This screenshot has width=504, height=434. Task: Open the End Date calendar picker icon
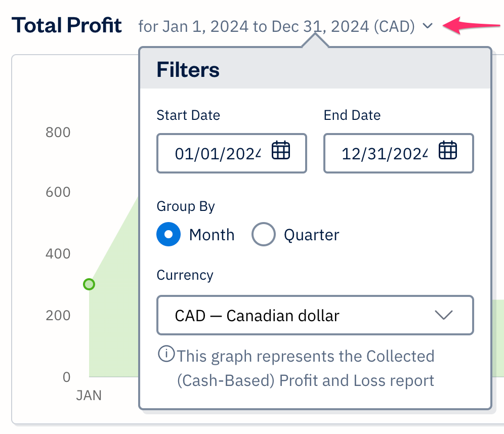(448, 151)
